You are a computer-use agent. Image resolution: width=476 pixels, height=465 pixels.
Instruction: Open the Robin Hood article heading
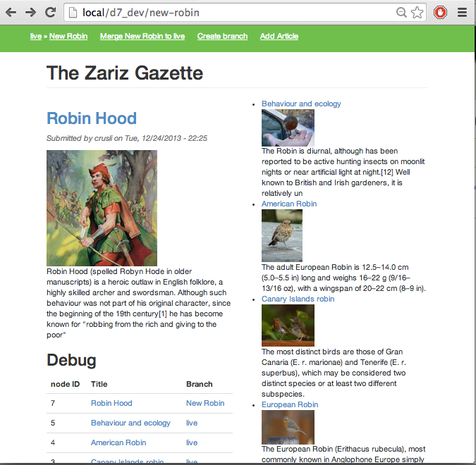pyautogui.click(x=92, y=118)
